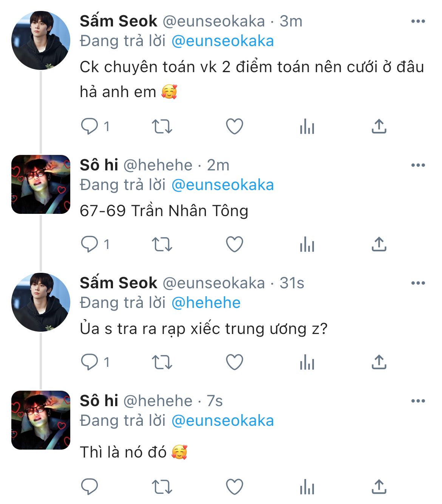Viewport: 442px width, 504px height.
Task: View analytics for "Ck chuyên toán" tweet
Action: click(307, 127)
